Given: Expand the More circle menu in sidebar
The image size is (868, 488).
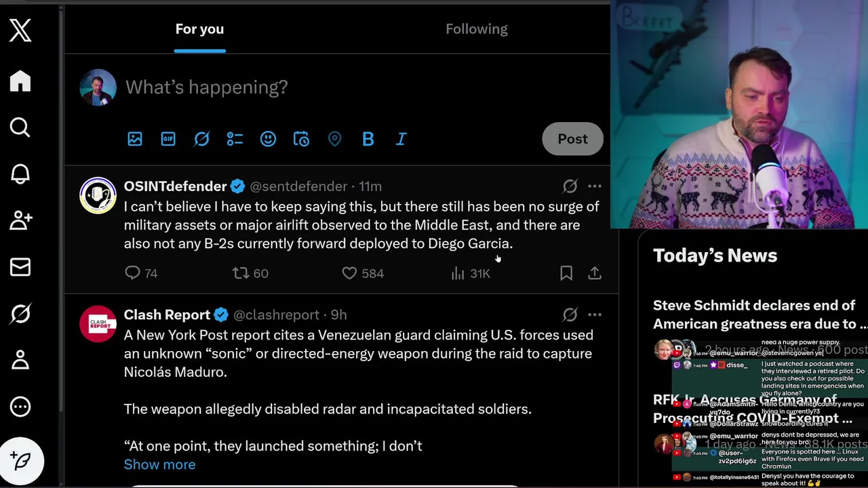Looking at the screenshot, I should (x=20, y=407).
